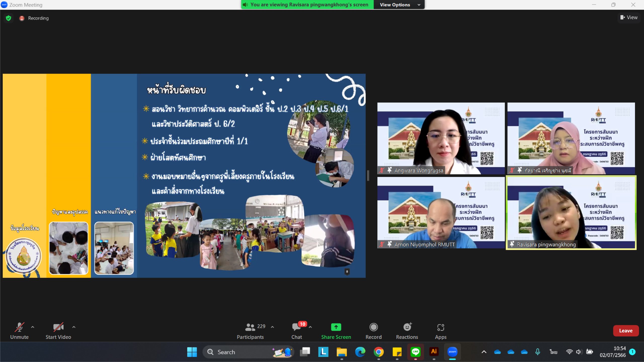Expand audio options arrow beside Unmute

click(x=33, y=327)
